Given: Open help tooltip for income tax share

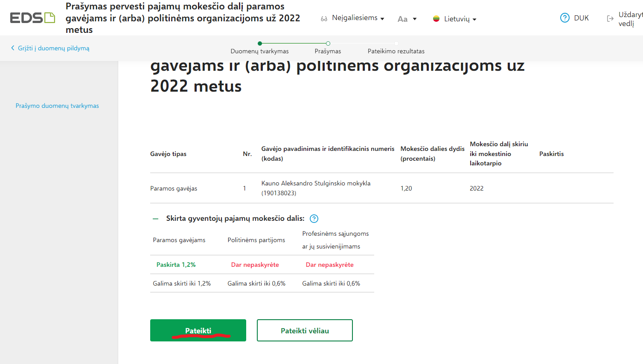Looking at the screenshot, I should pyautogui.click(x=314, y=219).
